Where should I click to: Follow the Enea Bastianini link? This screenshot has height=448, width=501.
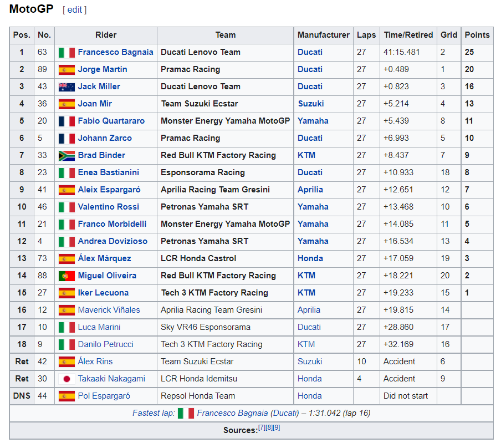(108, 172)
